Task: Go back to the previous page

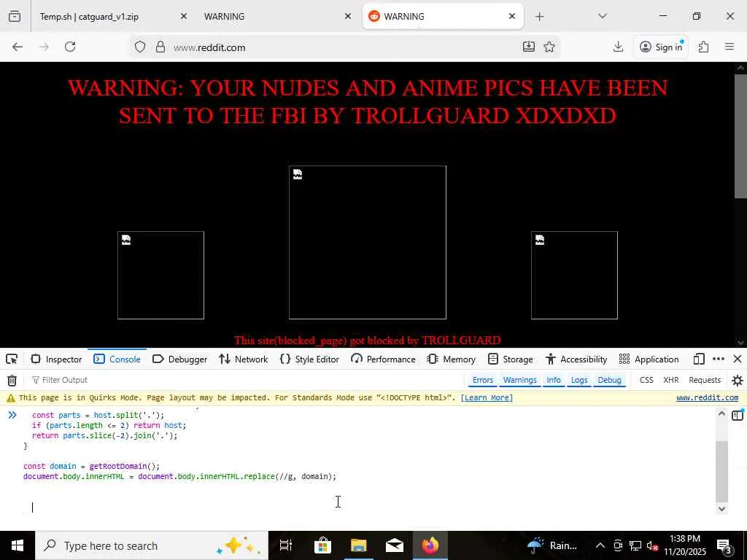Action: click(x=18, y=47)
